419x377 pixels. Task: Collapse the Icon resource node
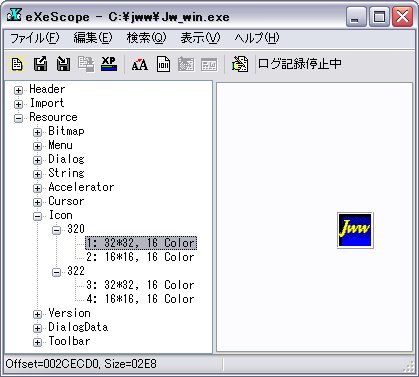[37, 216]
